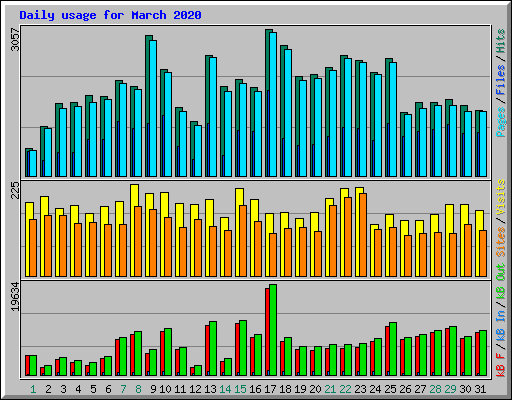The image size is (512, 400).
Task: Click the cyan Files bar for day 1
Action: [x=33, y=163]
